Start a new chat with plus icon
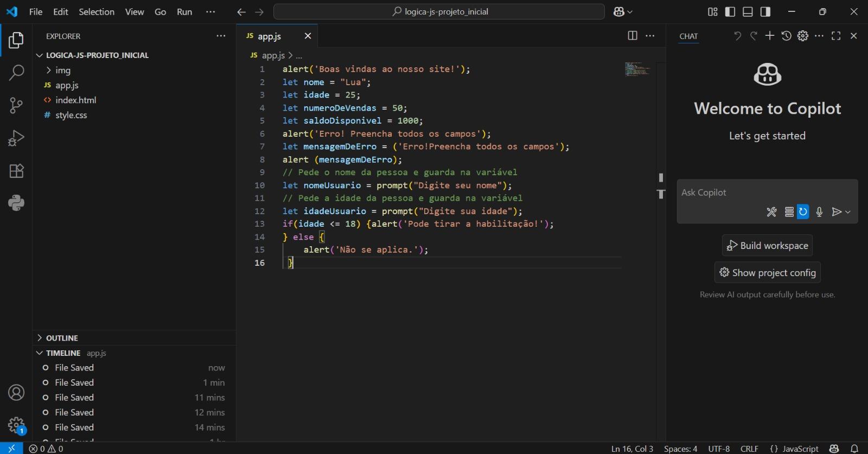 click(770, 36)
